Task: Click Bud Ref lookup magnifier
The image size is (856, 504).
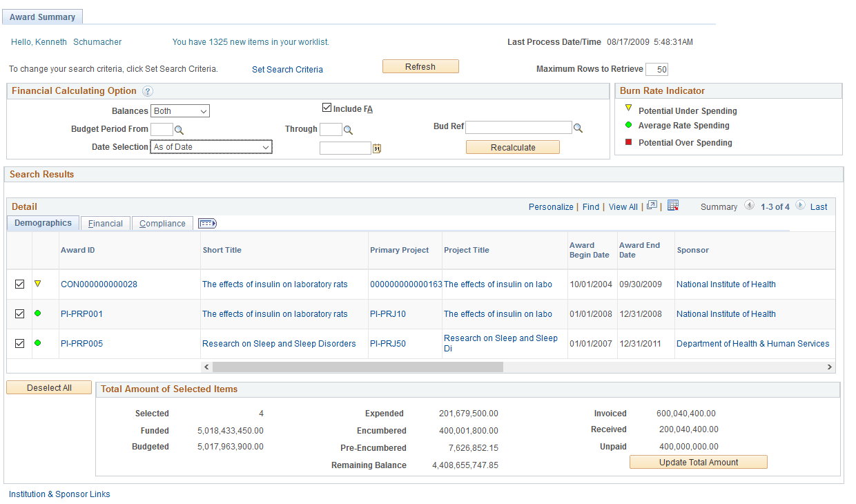Action: pos(578,128)
